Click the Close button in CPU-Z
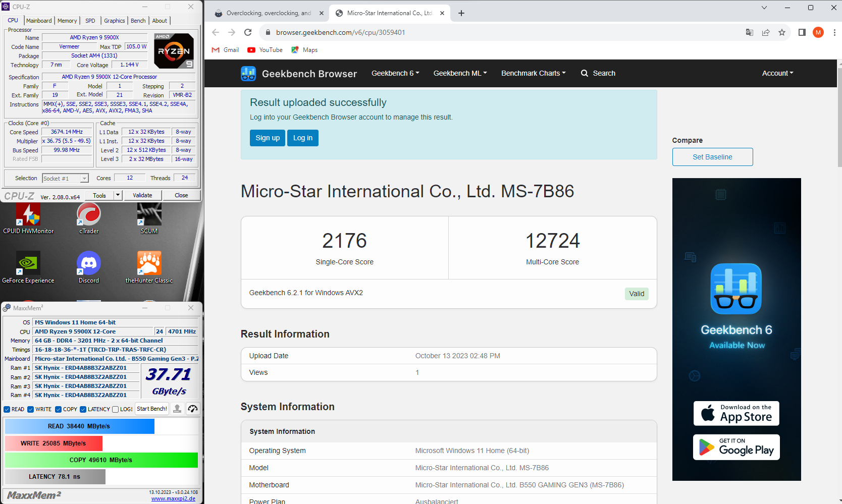This screenshot has height=504, width=842. pos(181,195)
